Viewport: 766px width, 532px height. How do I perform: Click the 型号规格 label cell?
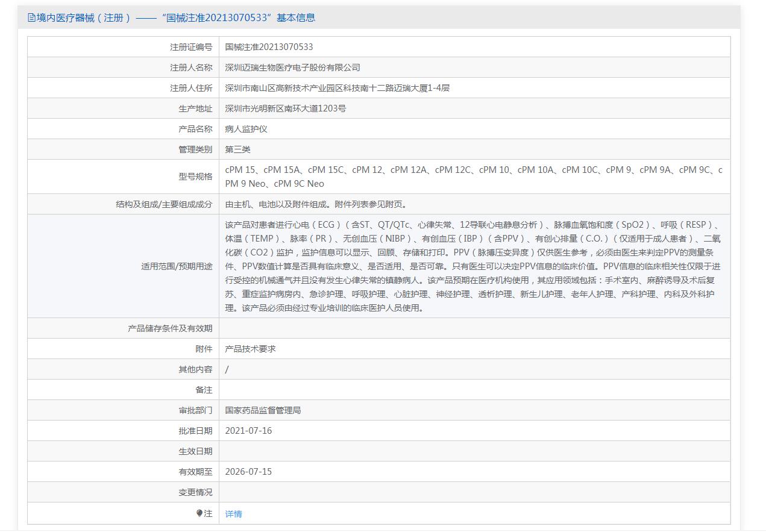coord(123,177)
